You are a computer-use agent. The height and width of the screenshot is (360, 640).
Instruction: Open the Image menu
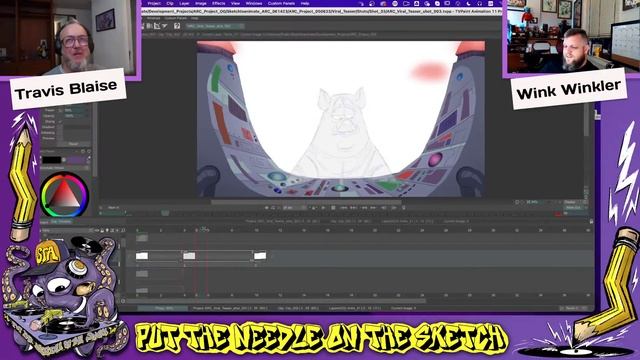[201, 3]
